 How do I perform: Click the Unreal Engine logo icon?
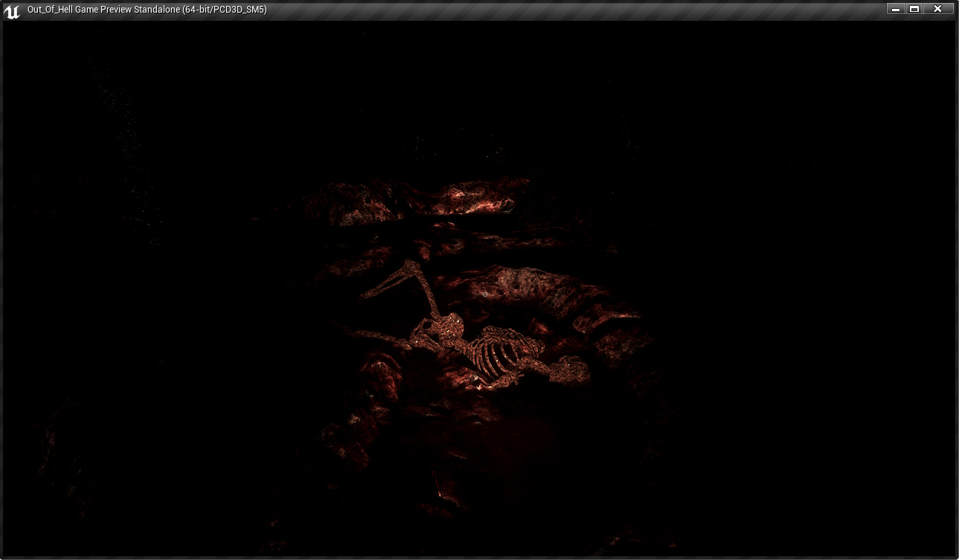12,10
